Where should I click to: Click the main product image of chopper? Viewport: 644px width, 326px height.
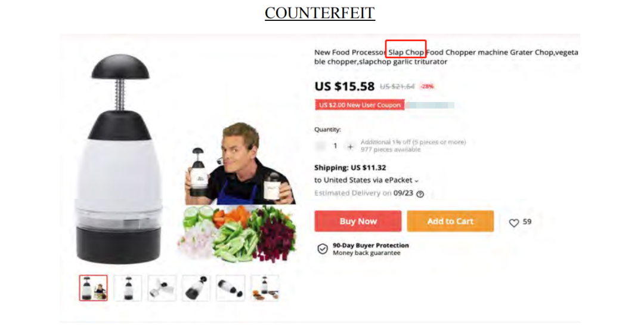(x=120, y=159)
